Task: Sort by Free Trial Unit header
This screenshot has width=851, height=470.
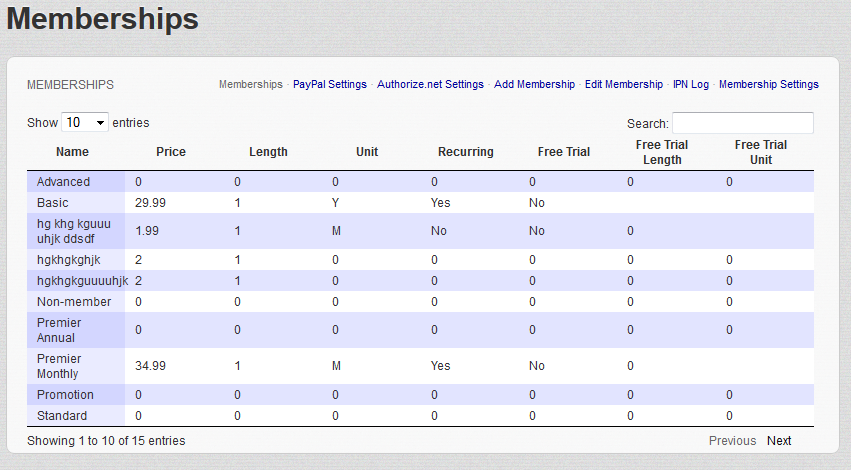Action: coord(761,152)
